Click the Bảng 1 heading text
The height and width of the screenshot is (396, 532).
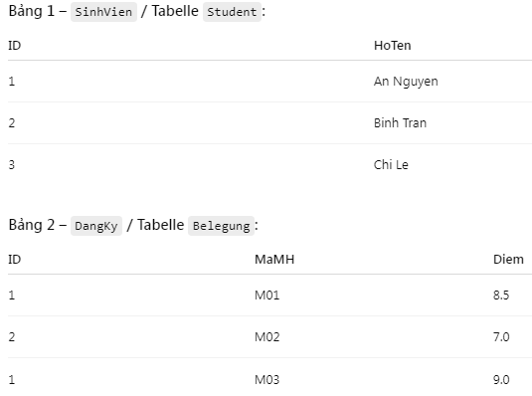(x=32, y=11)
